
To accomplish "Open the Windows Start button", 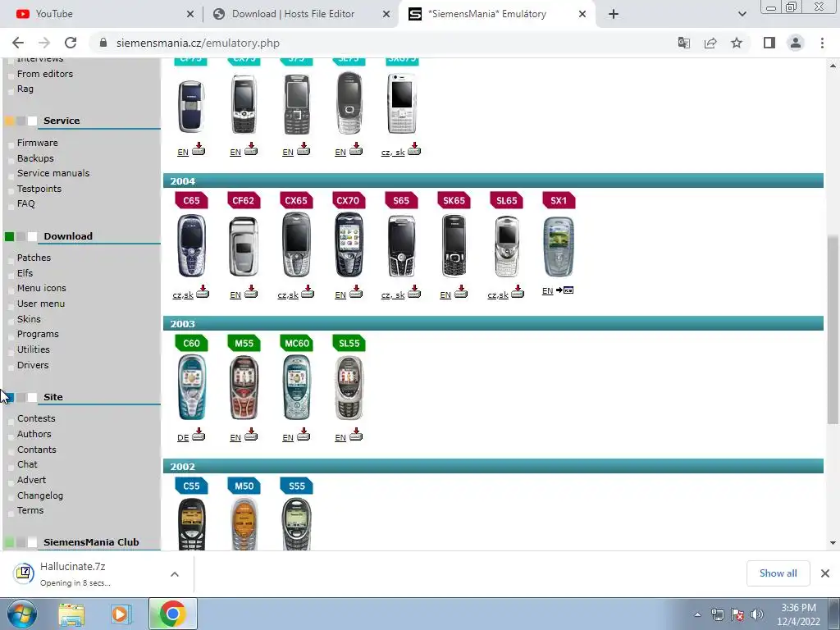I will click(x=22, y=614).
